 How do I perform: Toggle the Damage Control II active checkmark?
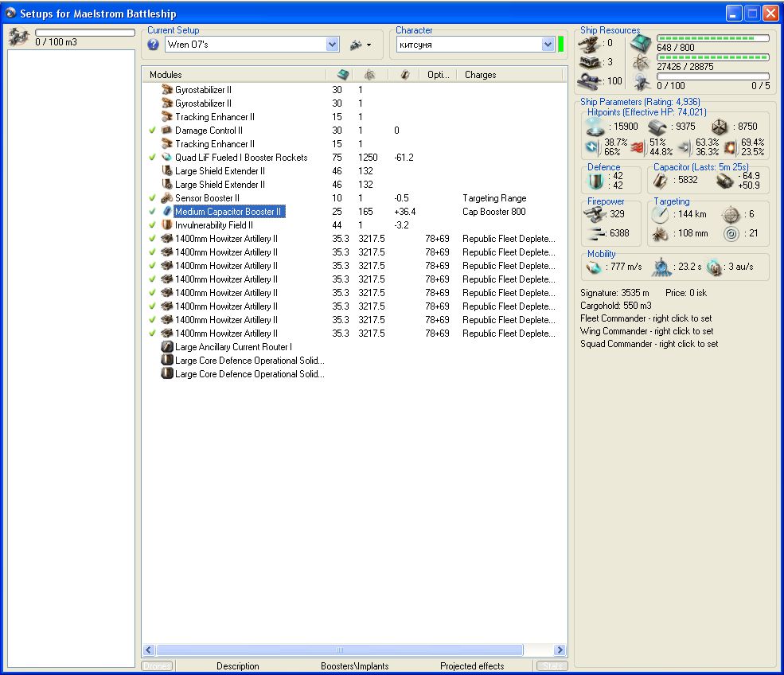pos(153,131)
